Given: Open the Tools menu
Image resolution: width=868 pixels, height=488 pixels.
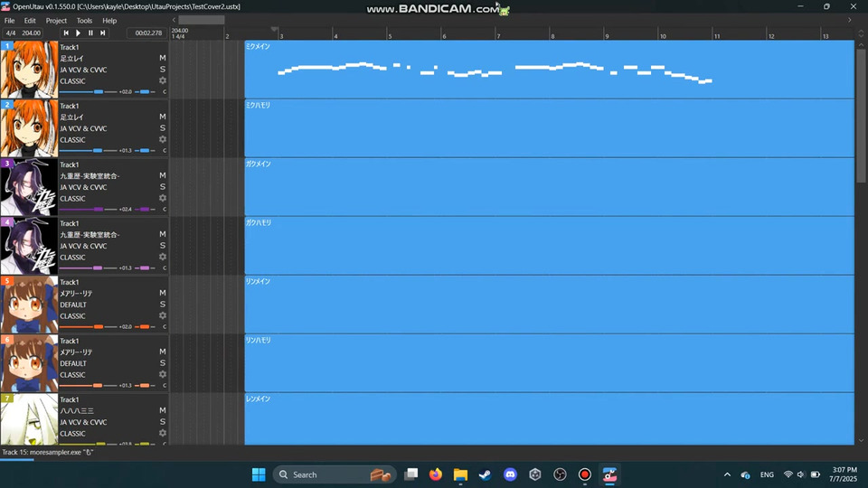Looking at the screenshot, I should coord(84,21).
